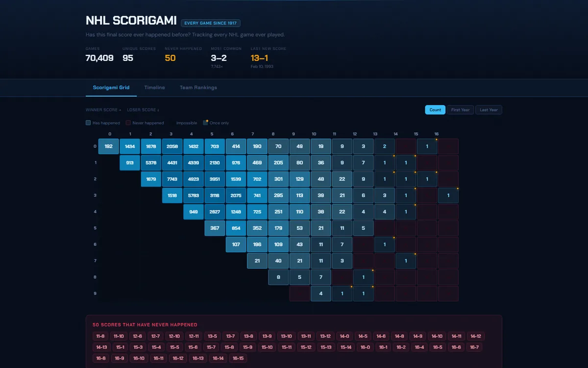Click the 14-0 score chip

344,336
